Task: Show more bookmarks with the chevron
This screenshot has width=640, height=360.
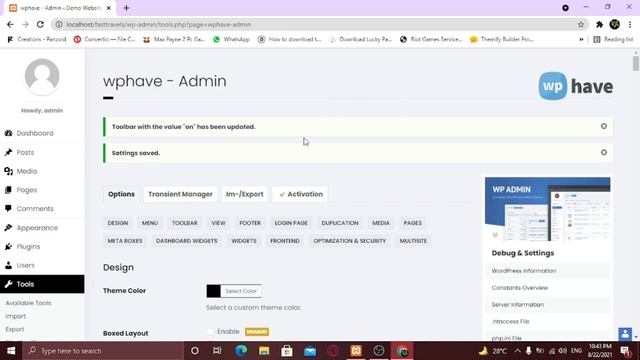Action: [581, 40]
